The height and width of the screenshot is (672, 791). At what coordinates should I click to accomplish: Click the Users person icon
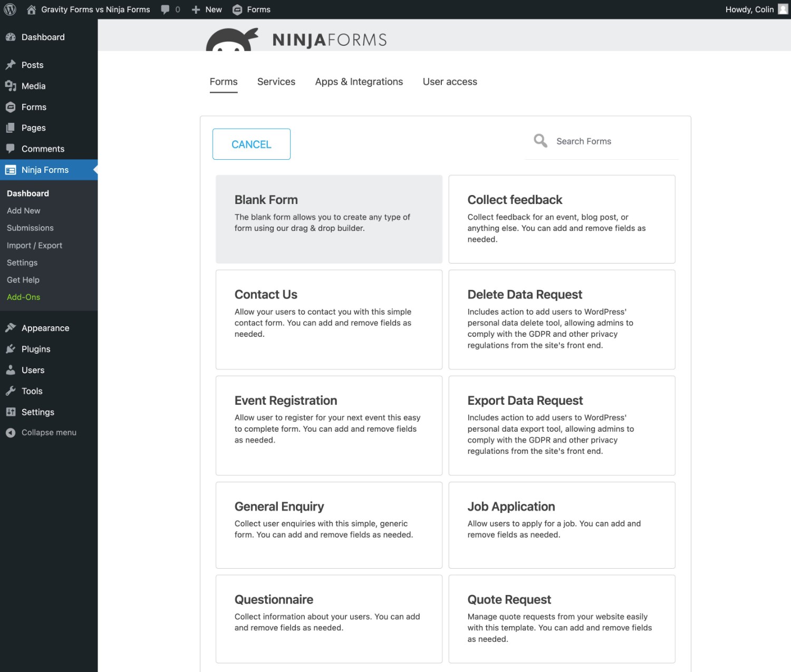point(11,370)
